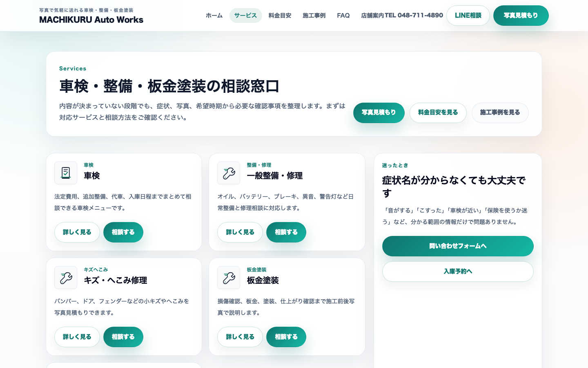Click the phone number TEL 048-711-4890

point(414,15)
